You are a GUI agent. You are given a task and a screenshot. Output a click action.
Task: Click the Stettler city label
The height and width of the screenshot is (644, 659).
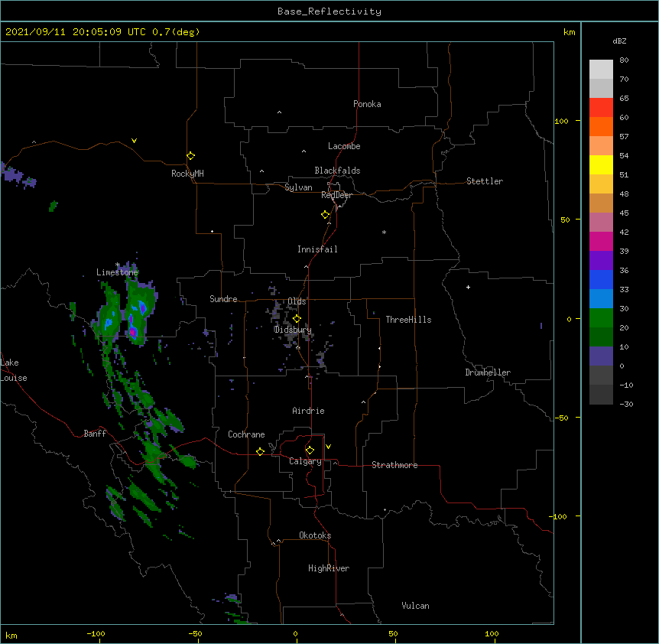[x=484, y=181]
